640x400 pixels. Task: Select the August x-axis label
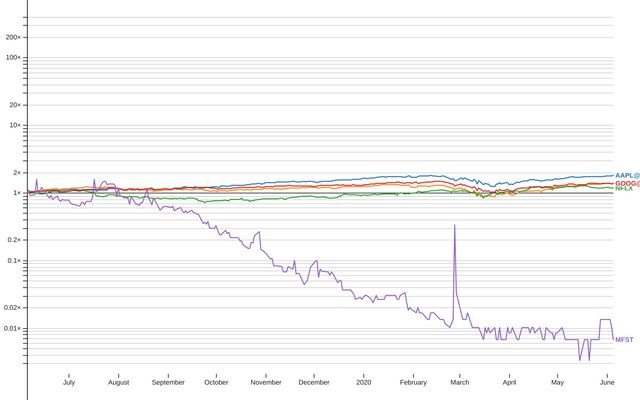coord(118,382)
